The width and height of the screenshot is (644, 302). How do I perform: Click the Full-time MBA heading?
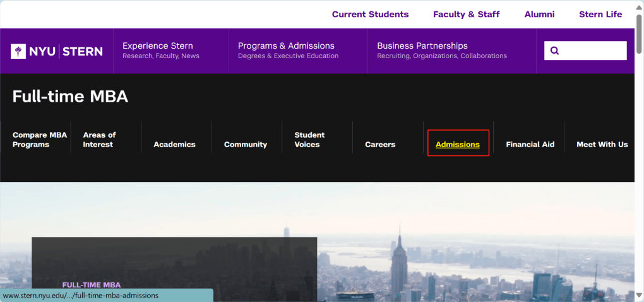[x=70, y=97]
